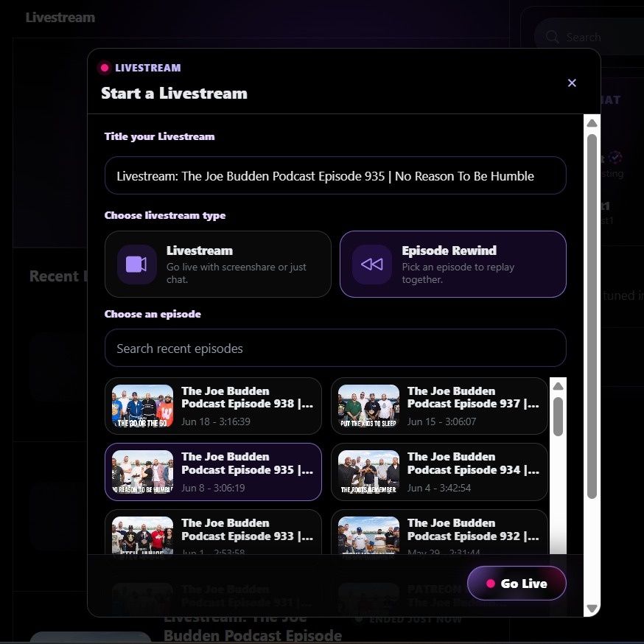Click the 'Choose livestream type' label

point(165,215)
